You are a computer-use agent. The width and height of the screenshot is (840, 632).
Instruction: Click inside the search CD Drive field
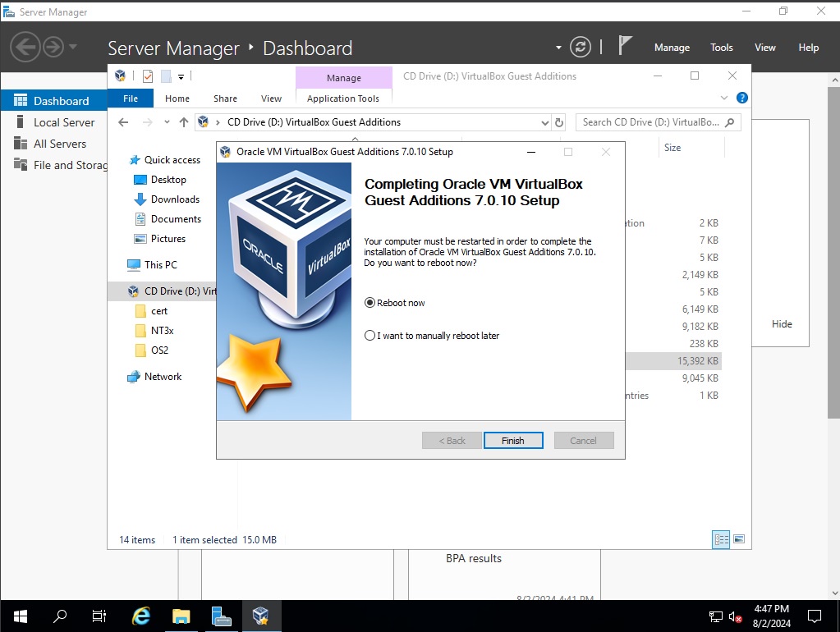(653, 121)
